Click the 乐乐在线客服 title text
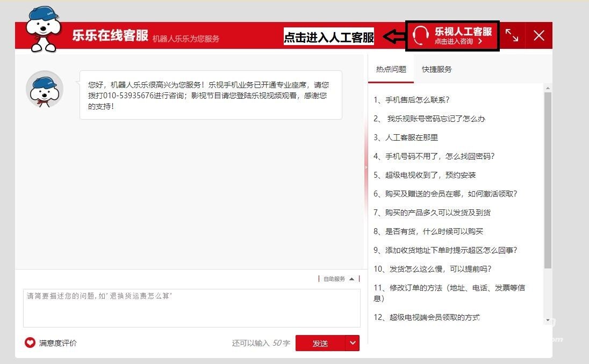The image size is (589, 364). point(110,35)
